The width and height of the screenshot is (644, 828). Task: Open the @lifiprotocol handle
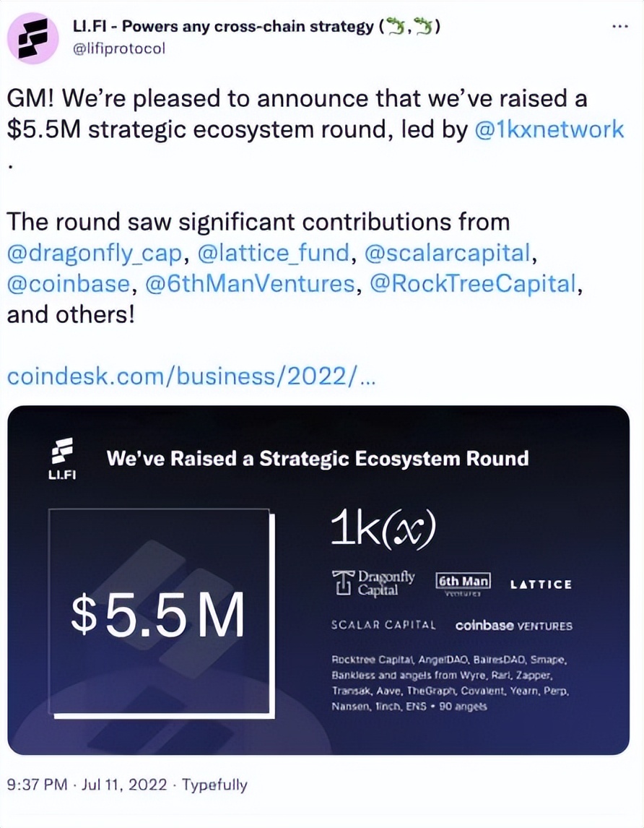point(119,49)
